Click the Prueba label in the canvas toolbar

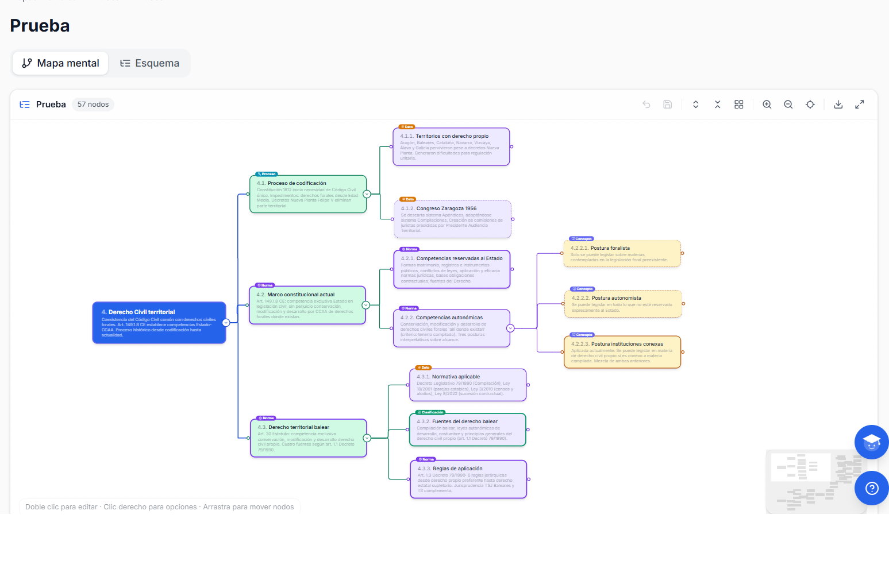click(x=51, y=104)
